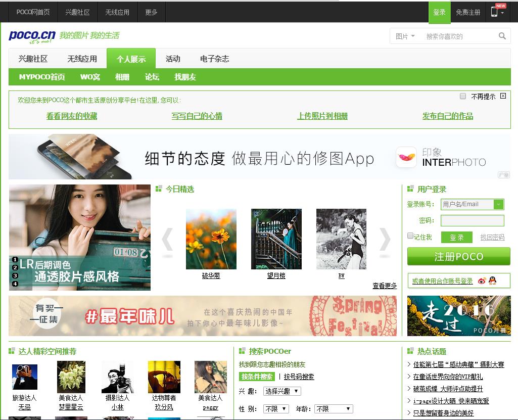The height and width of the screenshot is (420, 518).
Task: Open the 图片 search type dropdown
Action: (x=405, y=36)
